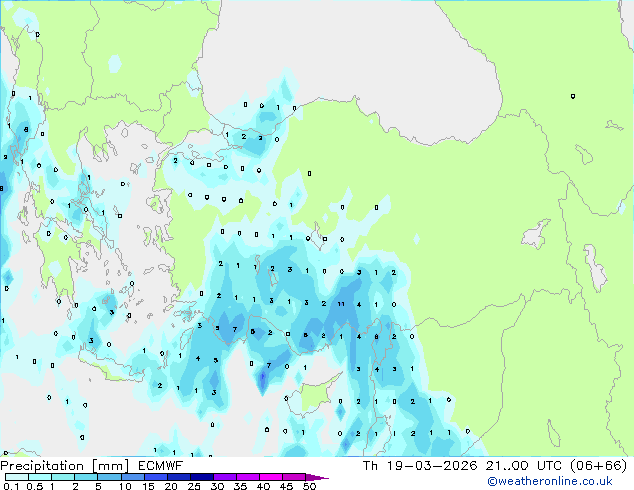
Task: Click the legend swatch between 0.5 and 1
Action: pos(40,477)
